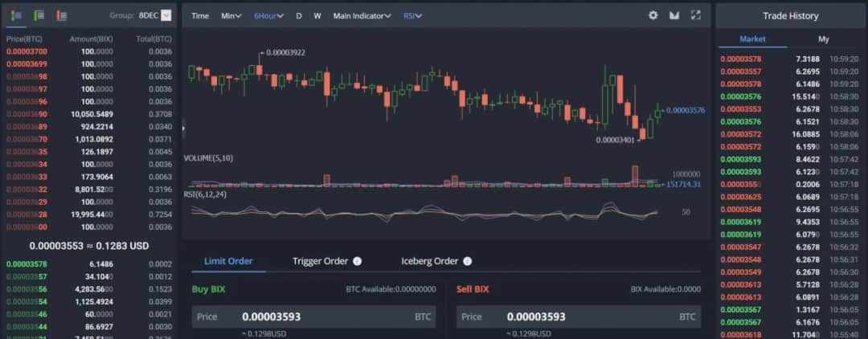Select the Market trade history tab
This screenshot has height=339, width=868.
point(752,39)
